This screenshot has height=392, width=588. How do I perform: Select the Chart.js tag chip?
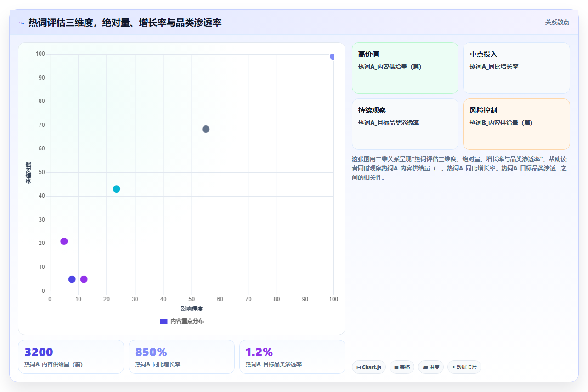[x=369, y=367]
